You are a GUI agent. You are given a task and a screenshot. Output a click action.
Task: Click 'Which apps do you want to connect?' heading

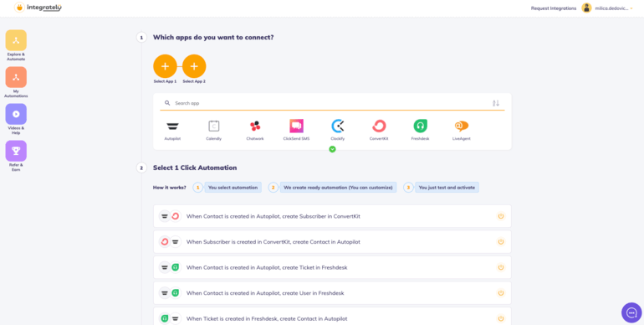213,38
